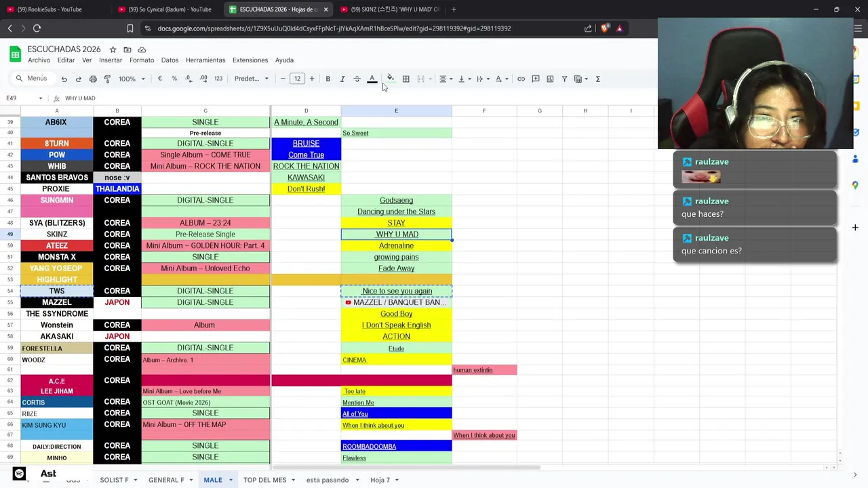
Task: Increase font size with plus button
Action: click(x=312, y=79)
